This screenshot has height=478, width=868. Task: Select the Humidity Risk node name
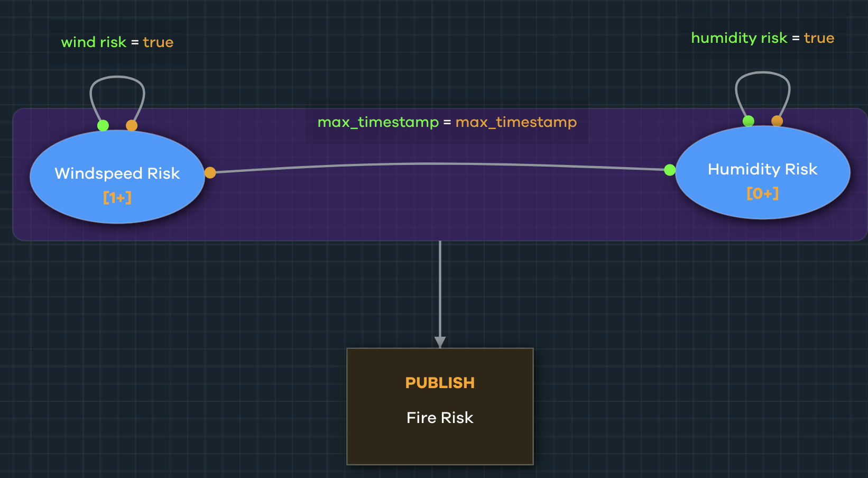click(762, 169)
